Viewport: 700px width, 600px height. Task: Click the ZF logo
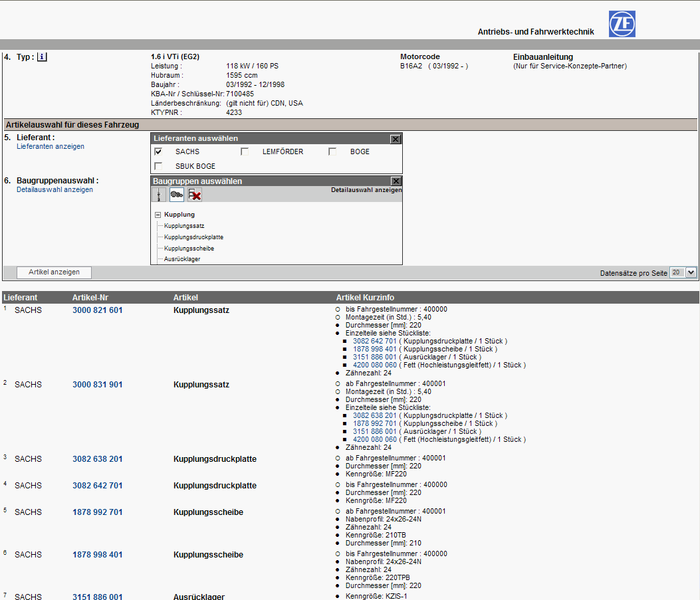[x=622, y=24]
